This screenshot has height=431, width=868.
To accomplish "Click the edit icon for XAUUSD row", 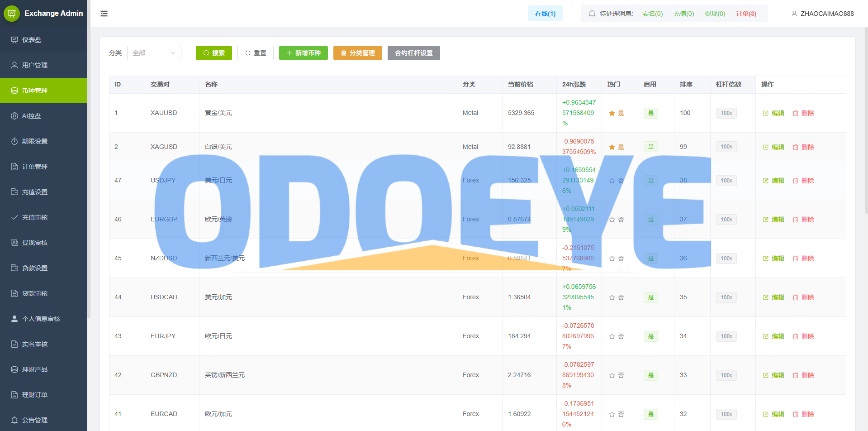I will click(766, 113).
